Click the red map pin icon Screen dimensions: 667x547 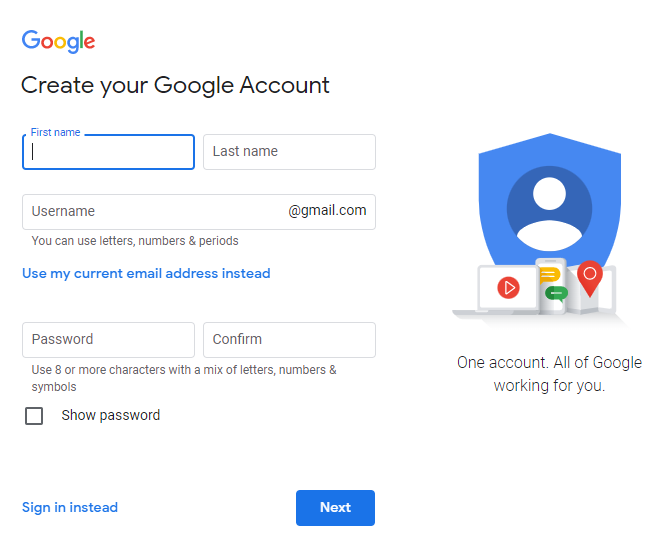590,278
